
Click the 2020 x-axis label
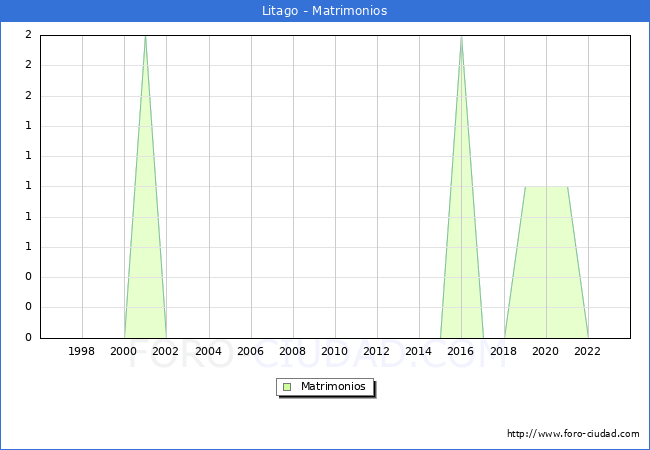click(x=545, y=351)
